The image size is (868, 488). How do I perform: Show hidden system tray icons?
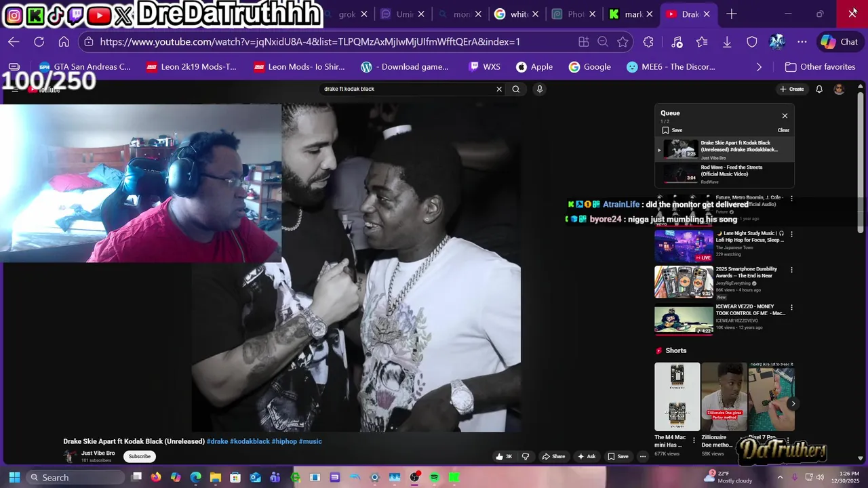(780, 477)
